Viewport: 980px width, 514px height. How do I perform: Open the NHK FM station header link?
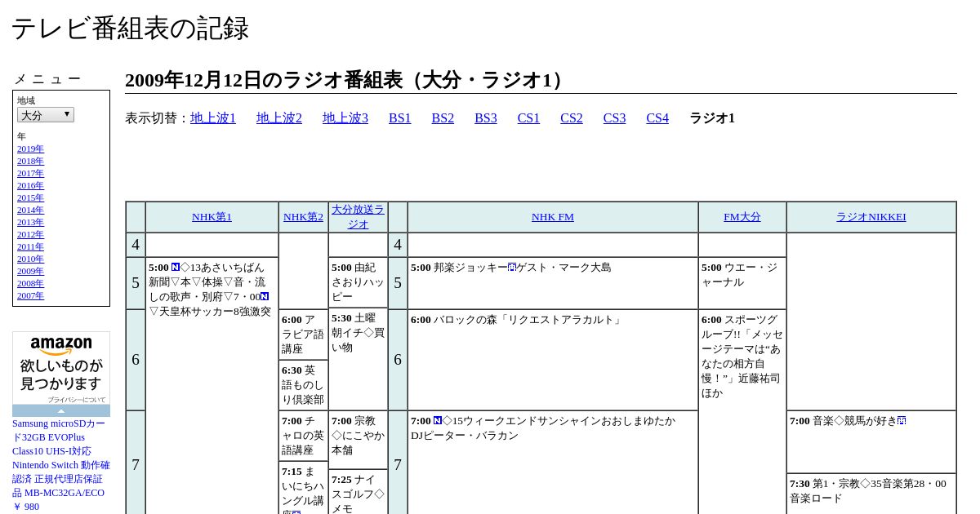pos(553,217)
